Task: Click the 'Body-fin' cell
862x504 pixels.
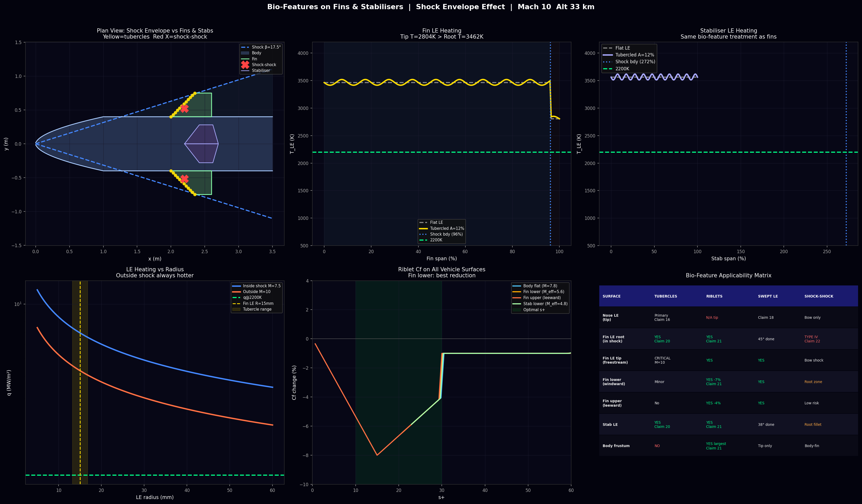Action: 812,446
